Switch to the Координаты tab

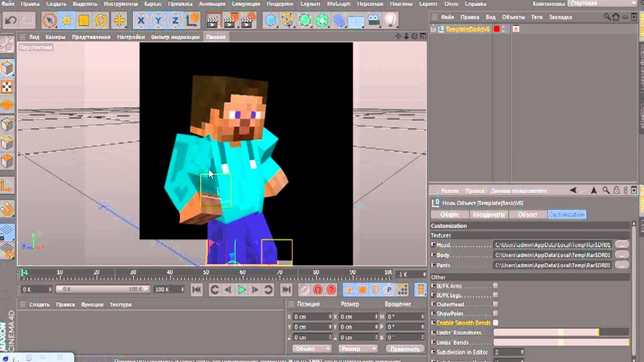[x=489, y=215]
